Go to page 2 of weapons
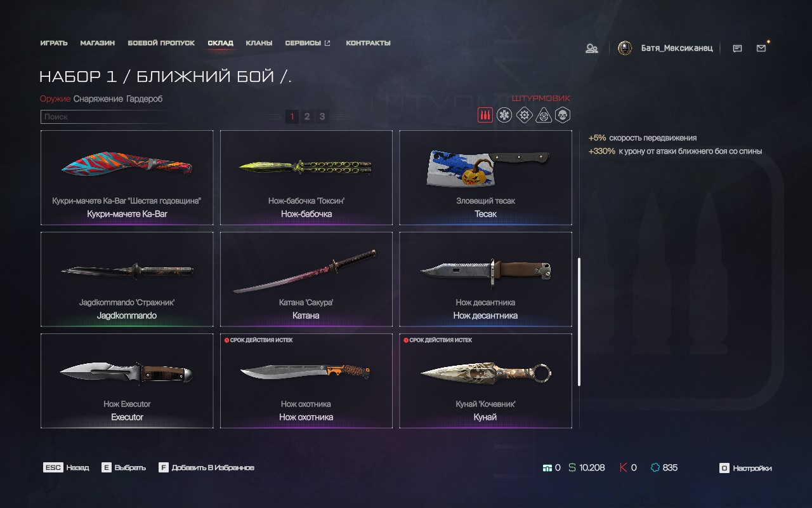The height and width of the screenshot is (508, 812). click(x=307, y=116)
